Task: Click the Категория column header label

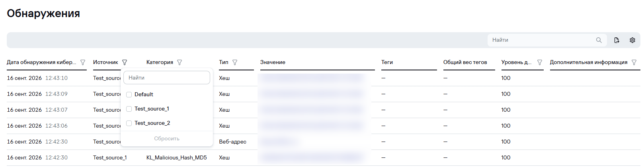Action: (x=160, y=62)
